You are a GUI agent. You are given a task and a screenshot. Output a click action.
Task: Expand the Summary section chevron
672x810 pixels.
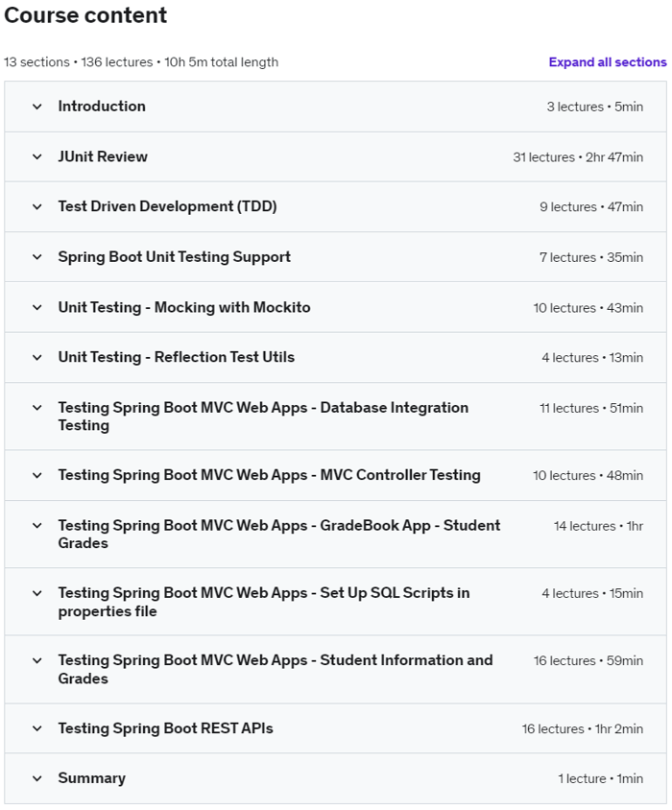[36, 778]
